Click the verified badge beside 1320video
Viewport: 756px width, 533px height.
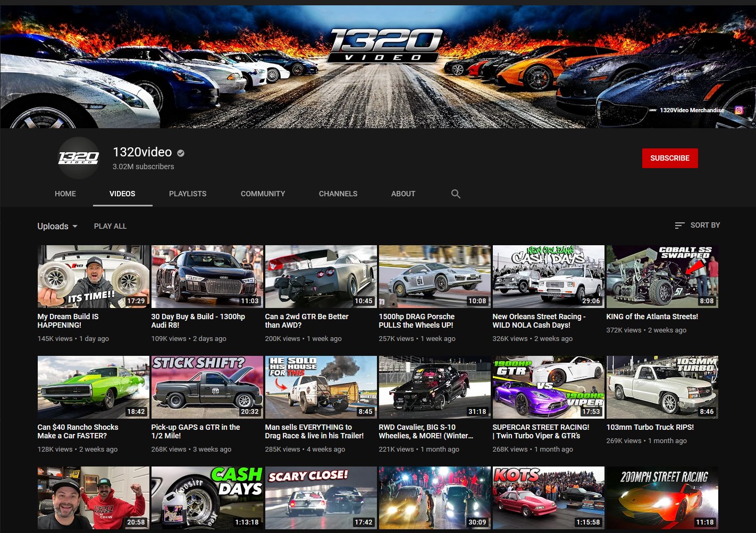[x=181, y=153]
